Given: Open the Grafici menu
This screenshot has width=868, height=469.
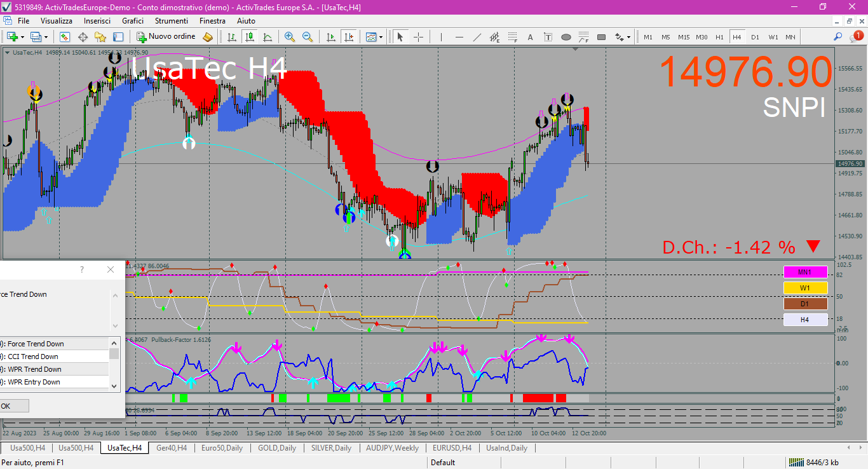Looking at the screenshot, I should (x=133, y=21).
